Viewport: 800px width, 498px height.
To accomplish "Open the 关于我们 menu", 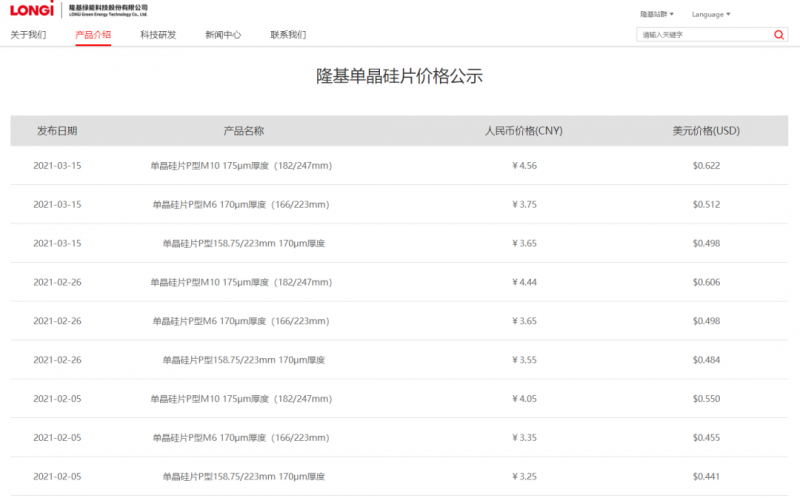I will point(28,35).
